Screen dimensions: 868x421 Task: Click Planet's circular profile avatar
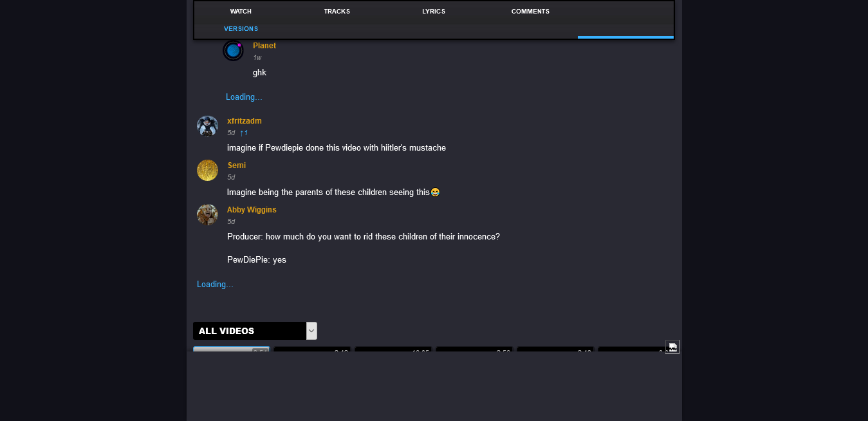(233, 50)
